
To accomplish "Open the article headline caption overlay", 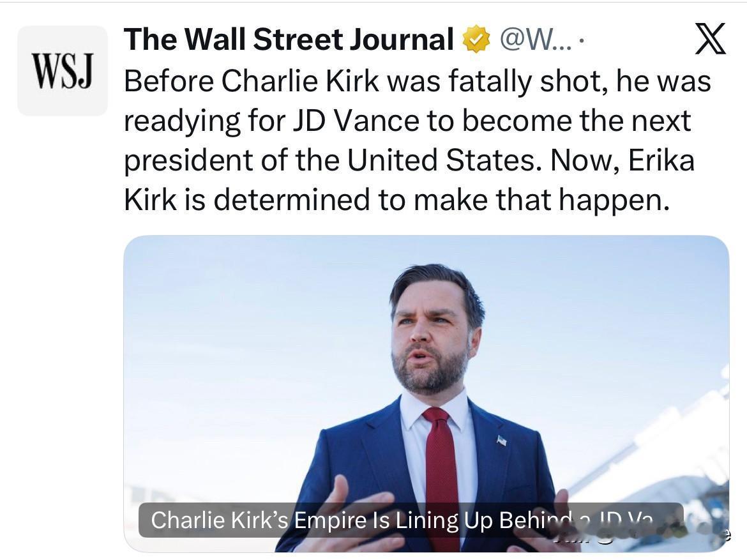I will click(410, 520).
